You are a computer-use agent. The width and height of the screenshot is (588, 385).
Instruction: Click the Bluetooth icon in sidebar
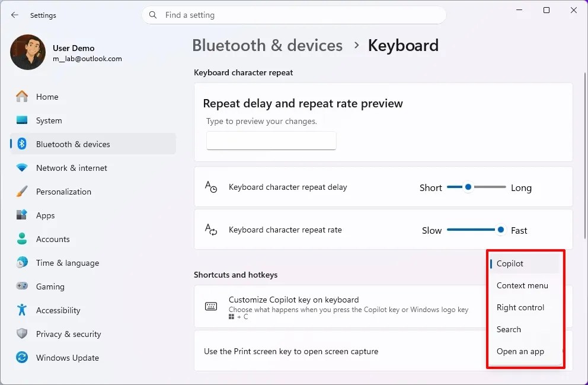tap(22, 144)
